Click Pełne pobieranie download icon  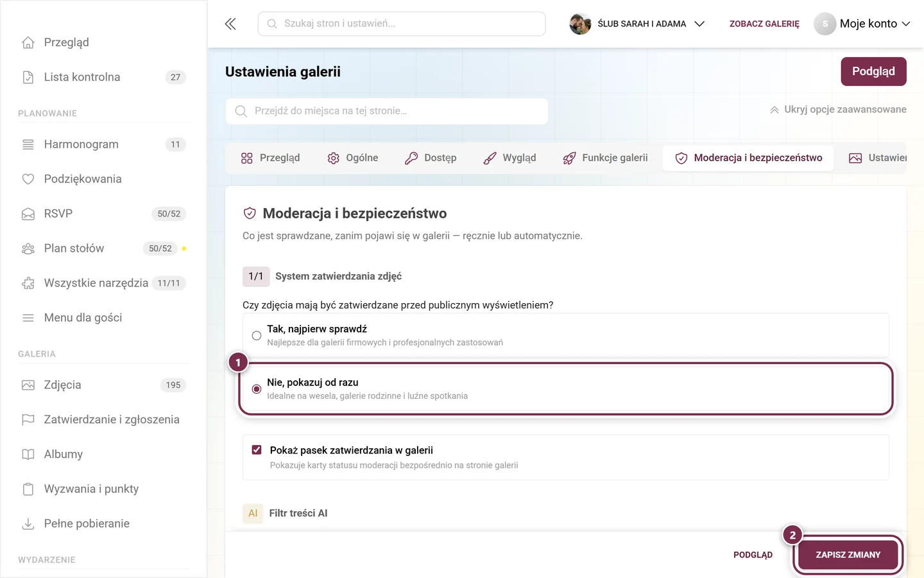pyautogui.click(x=28, y=524)
